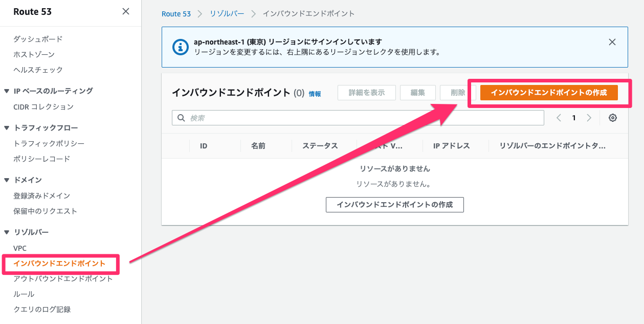Image resolution: width=644 pixels, height=324 pixels.
Task: Open the table preferences gear icon
Action: 613,118
